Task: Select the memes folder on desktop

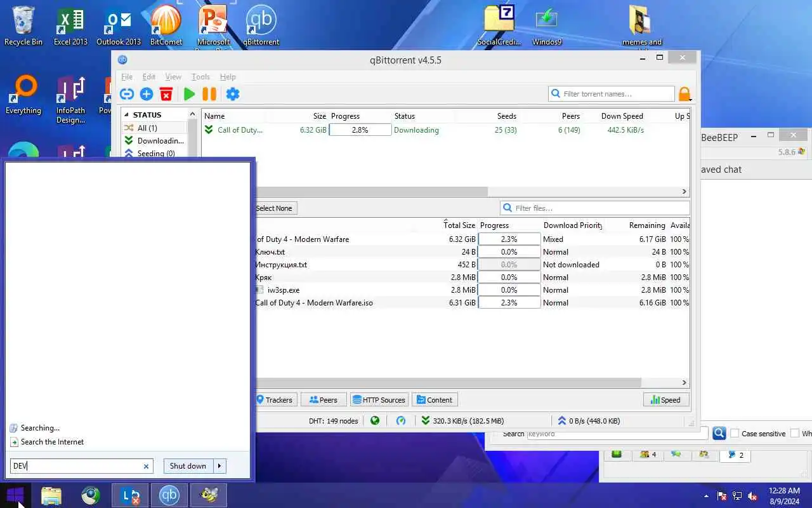Action: 641,27
